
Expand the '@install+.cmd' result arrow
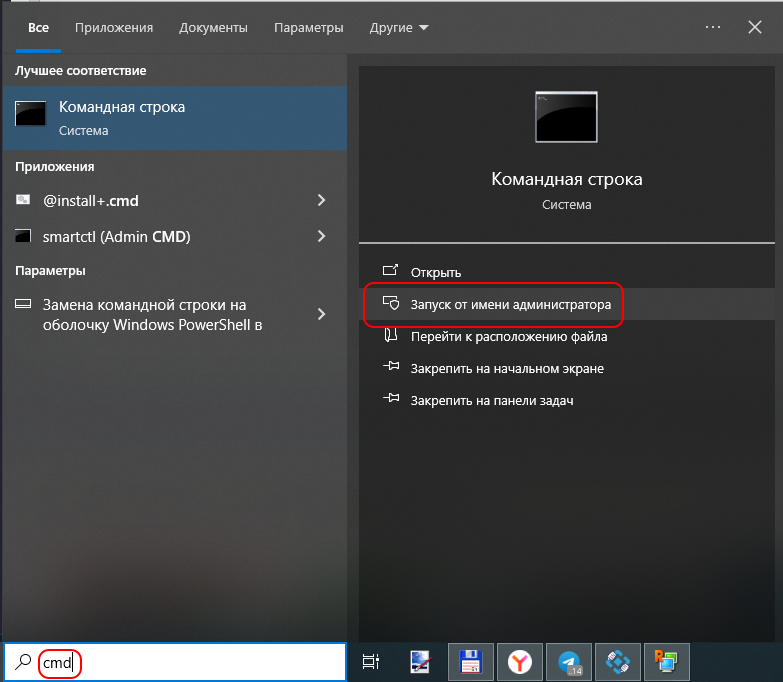point(322,200)
